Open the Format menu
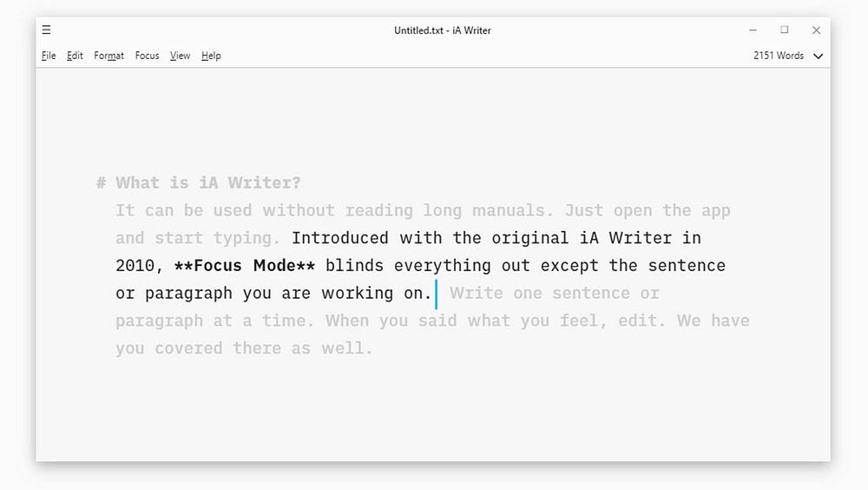 108,56
